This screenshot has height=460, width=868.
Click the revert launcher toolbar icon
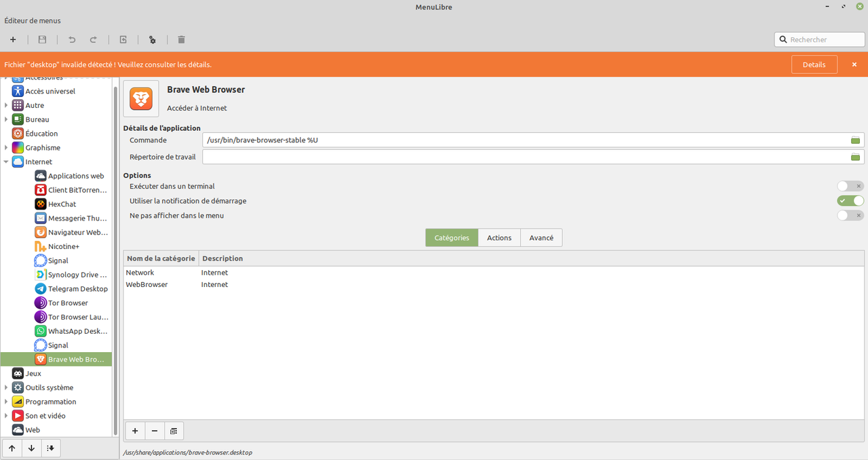click(123, 40)
